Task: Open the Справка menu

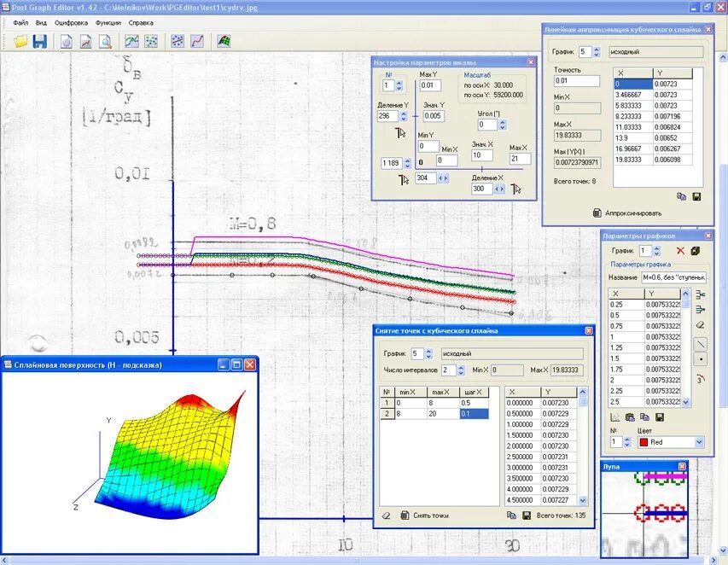Action: pos(141,23)
